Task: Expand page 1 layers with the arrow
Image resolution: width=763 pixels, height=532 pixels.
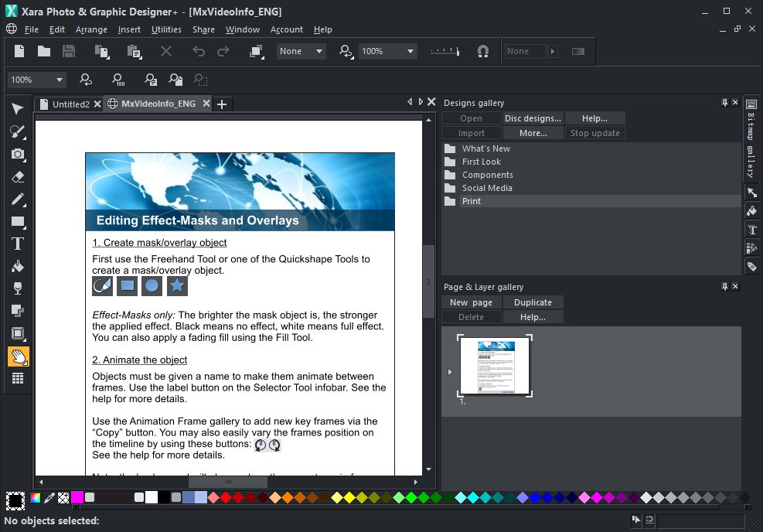Action: coord(451,372)
